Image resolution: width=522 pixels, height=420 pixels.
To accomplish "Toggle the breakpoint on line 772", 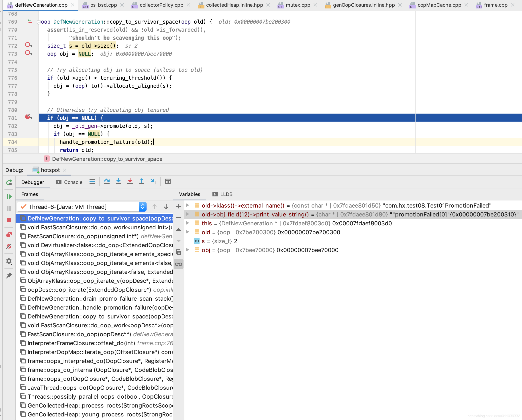I will tap(28, 45).
